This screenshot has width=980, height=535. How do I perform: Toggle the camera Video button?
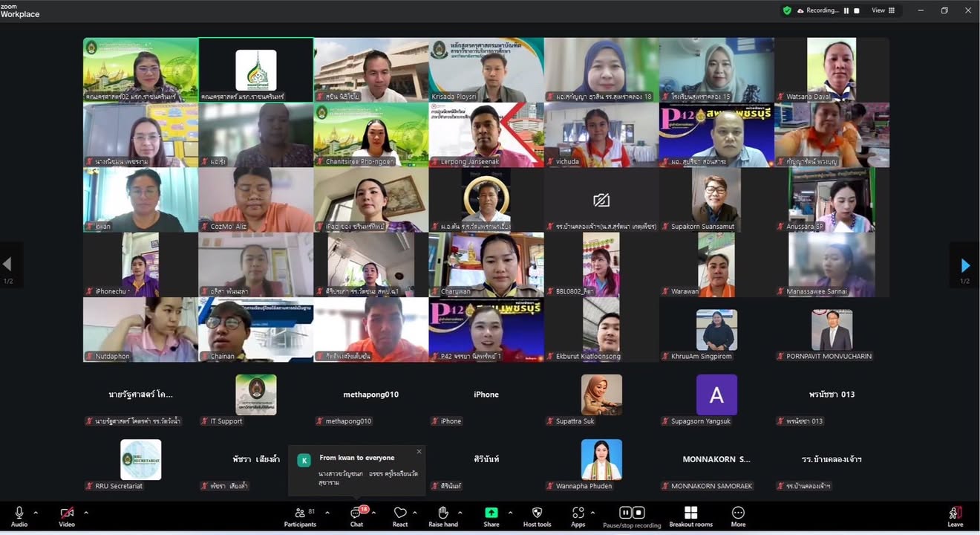[67, 517]
